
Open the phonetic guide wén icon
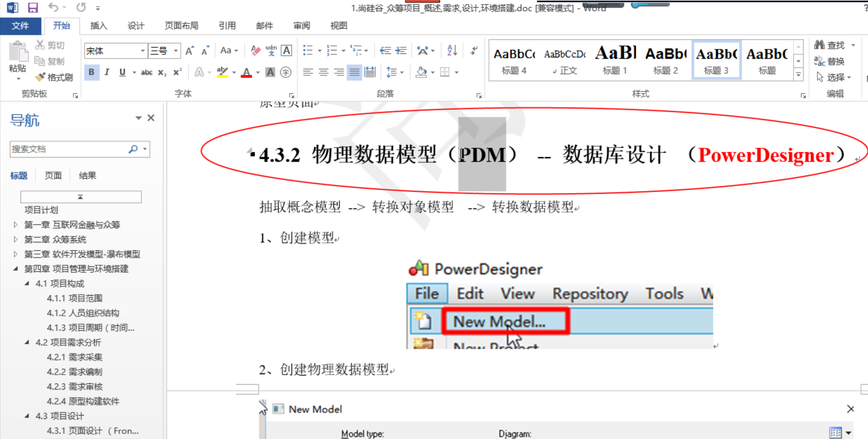click(271, 50)
